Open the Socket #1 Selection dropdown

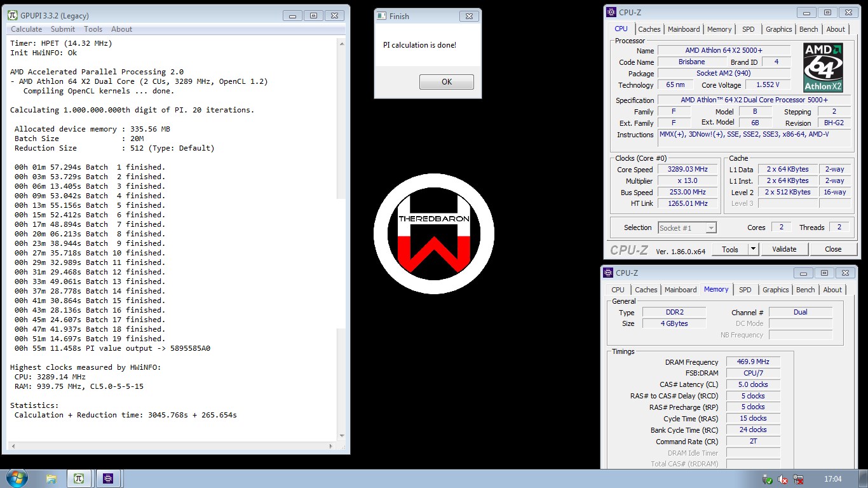[x=688, y=227]
